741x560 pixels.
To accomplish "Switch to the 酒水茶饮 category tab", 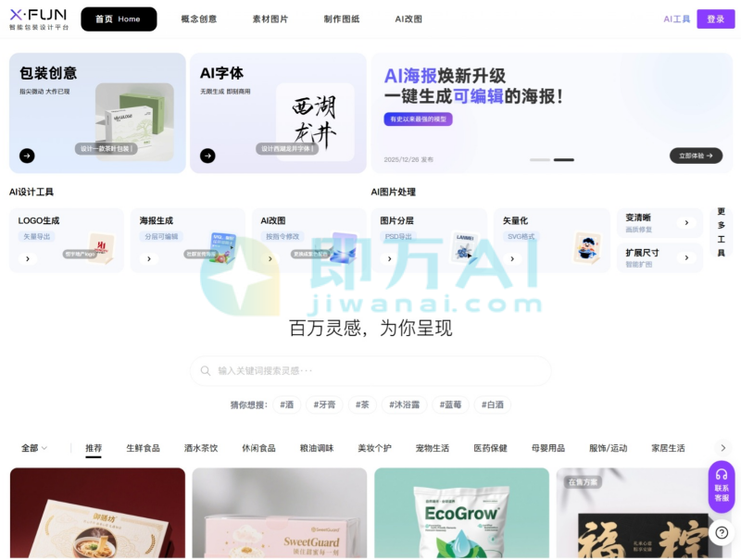I will tap(201, 448).
